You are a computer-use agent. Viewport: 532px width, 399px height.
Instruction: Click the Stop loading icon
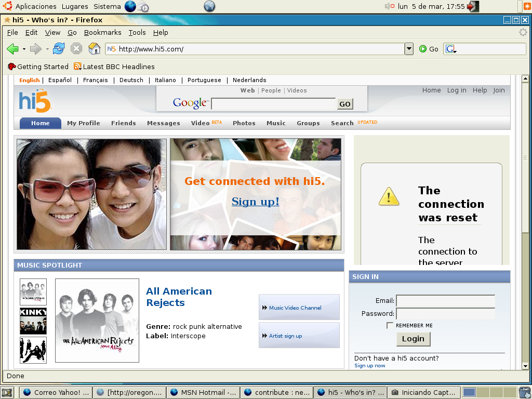tap(76, 48)
